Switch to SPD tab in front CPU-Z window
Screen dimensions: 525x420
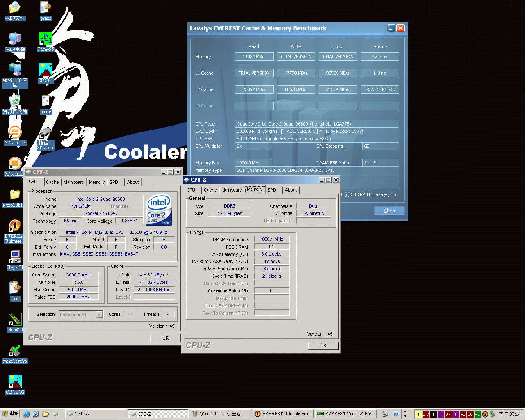click(x=272, y=190)
